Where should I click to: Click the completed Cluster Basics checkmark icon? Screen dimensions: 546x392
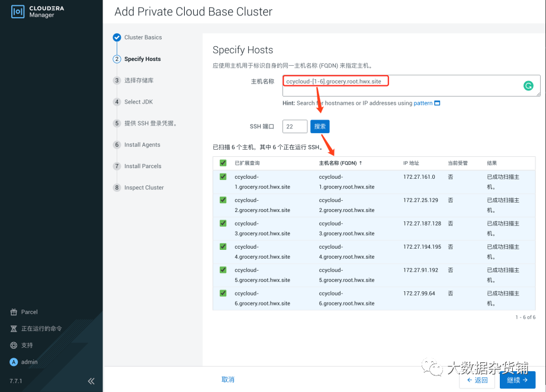coord(117,37)
